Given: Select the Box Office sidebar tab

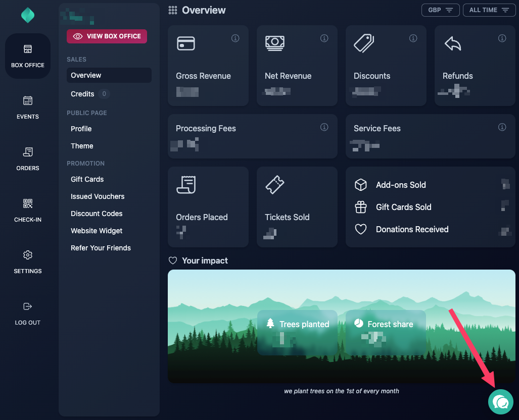Looking at the screenshot, I should tap(28, 56).
